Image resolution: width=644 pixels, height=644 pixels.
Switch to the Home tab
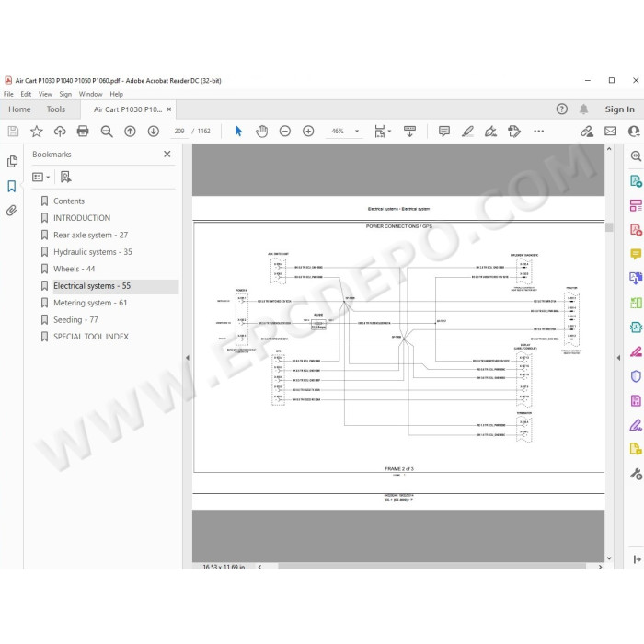point(19,109)
